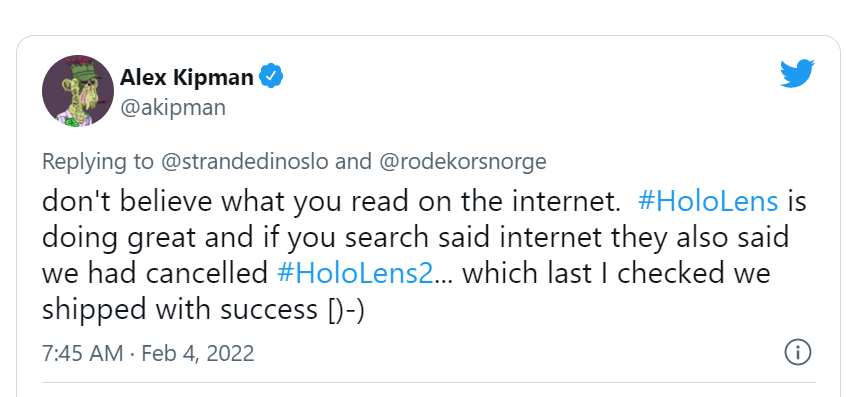Click the 'we had cancelled' text
The width and height of the screenshot is (846, 397).
(x=155, y=273)
